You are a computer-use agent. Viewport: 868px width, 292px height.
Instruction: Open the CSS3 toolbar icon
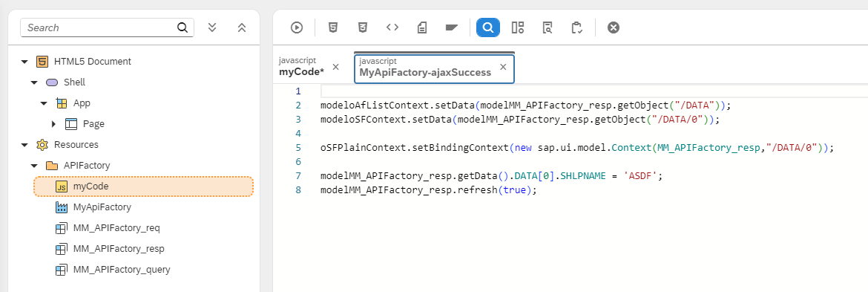coord(363,27)
